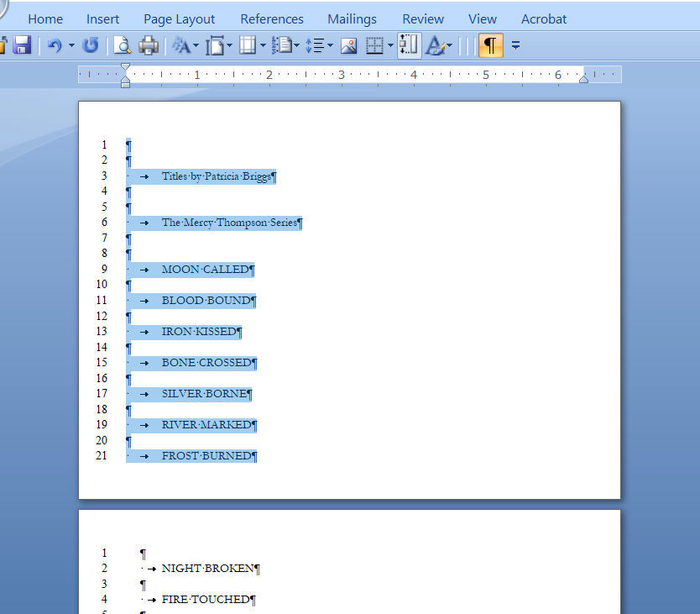Image resolution: width=700 pixels, height=614 pixels.
Task: Click the Change Styles AA icon
Action: (x=181, y=45)
